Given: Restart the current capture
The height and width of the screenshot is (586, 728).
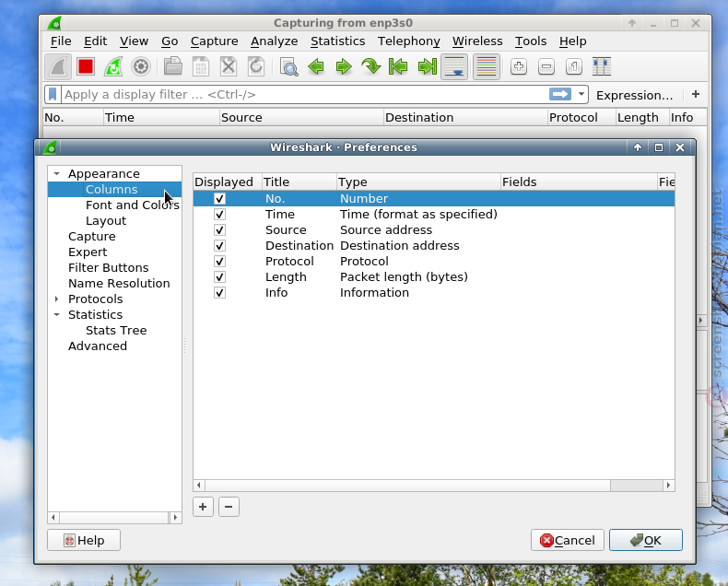Looking at the screenshot, I should pos(113,67).
